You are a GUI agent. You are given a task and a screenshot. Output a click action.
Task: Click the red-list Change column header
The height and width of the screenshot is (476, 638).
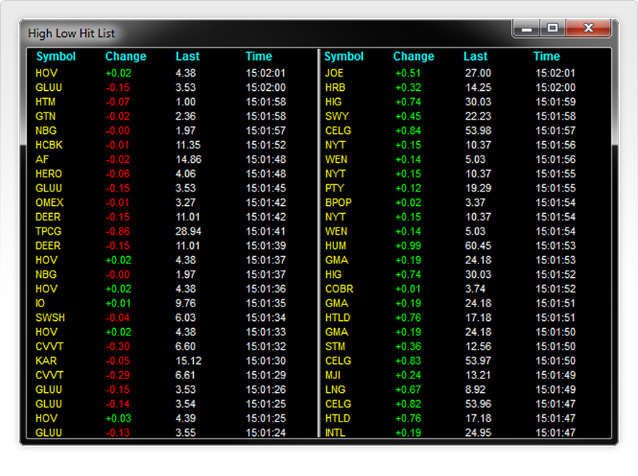pos(125,57)
